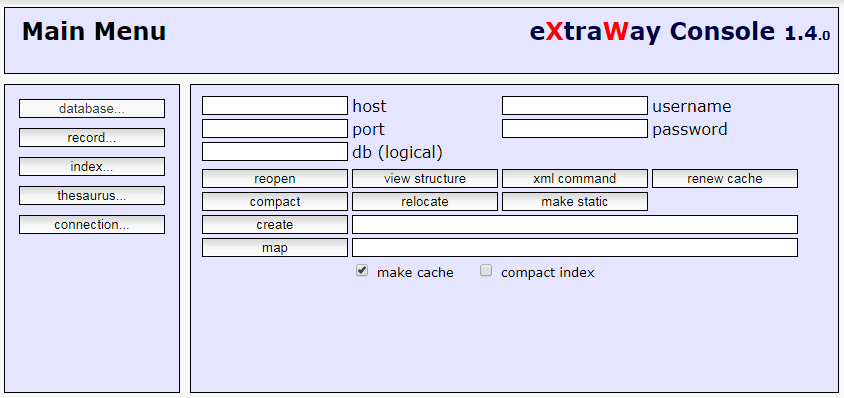Click the make static button
844x398 pixels.
pyautogui.click(x=575, y=201)
